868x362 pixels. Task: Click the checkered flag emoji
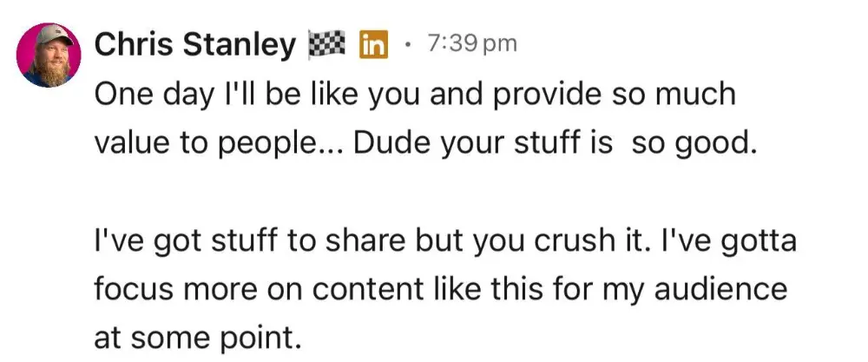point(327,44)
